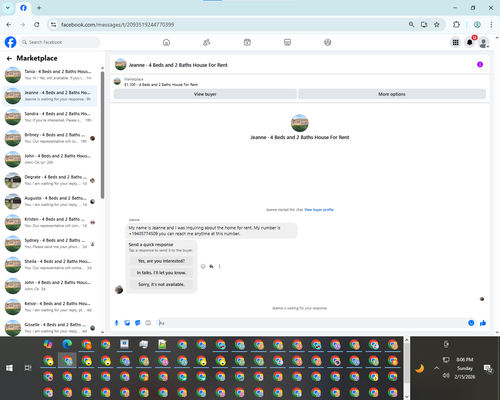Send quick reply 'Yes, are you interested?'
Screen dimensions: 500x400
161,261
